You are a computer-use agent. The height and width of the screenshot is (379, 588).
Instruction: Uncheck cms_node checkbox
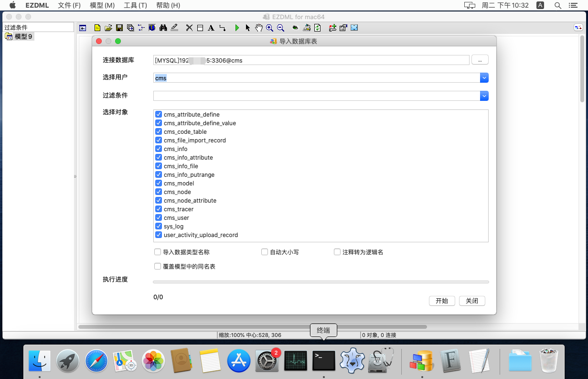(159, 192)
